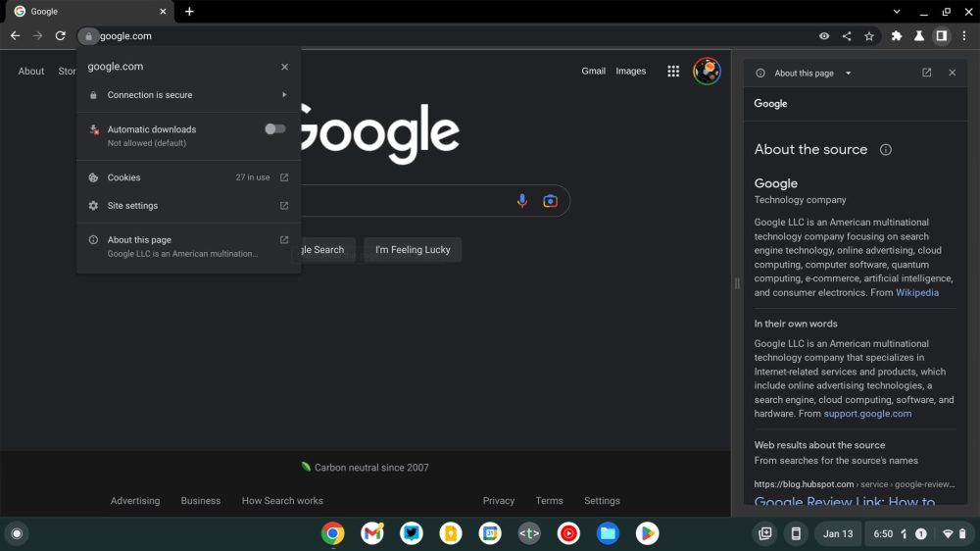Open Google Lens image search
This screenshot has height=551, width=980.
(550, 201)
